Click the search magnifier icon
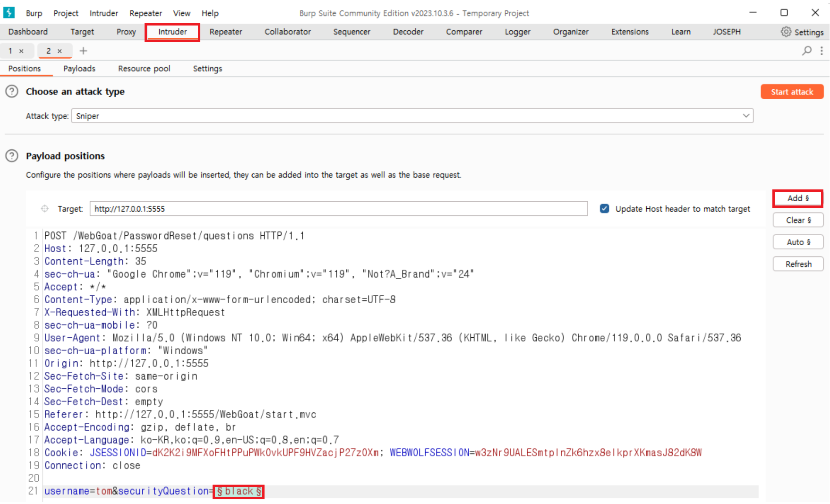Viewport: 830px width, 504px height. 807,51
